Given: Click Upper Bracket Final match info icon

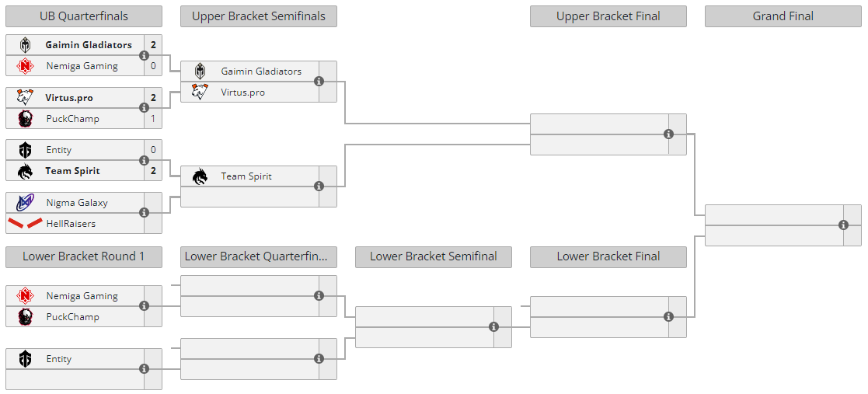Looking at the screenshot, I should click(668, 134).
